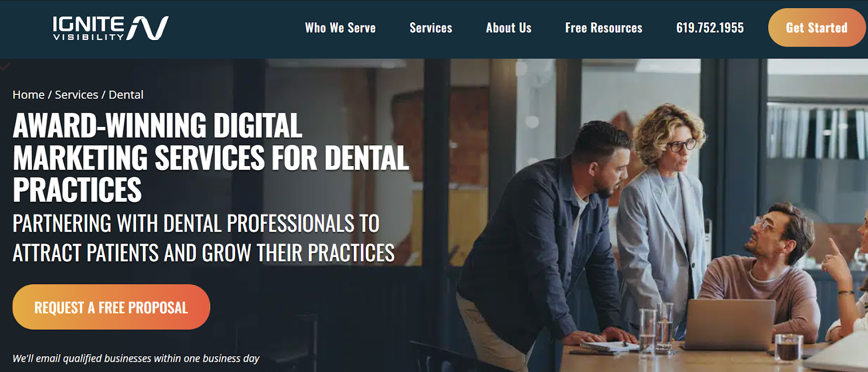Click the Partnering with Dental Professionals subheading

(x=203, y=238)
